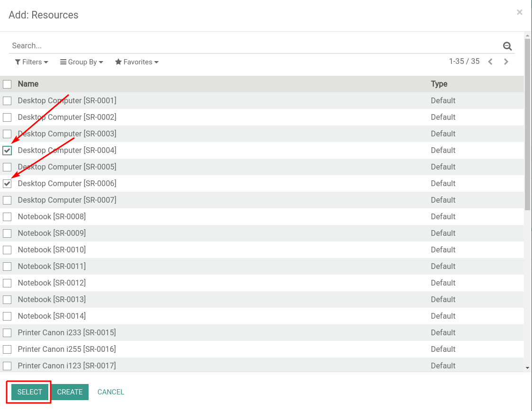Screen dimensions: 532x411
Task: Open Notebook [SR-0008] row name
Action: tap(52, 217)
